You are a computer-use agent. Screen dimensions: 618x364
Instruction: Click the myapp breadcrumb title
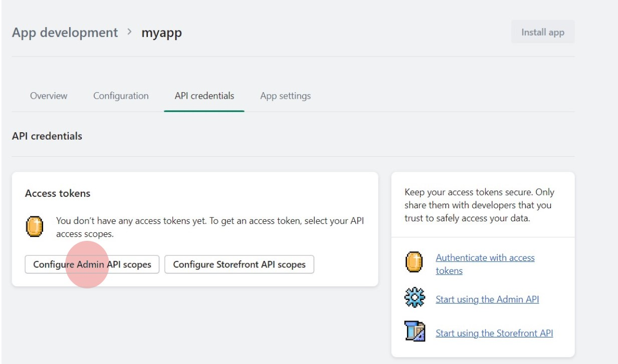pyautogui.click(x=161, y=33)
